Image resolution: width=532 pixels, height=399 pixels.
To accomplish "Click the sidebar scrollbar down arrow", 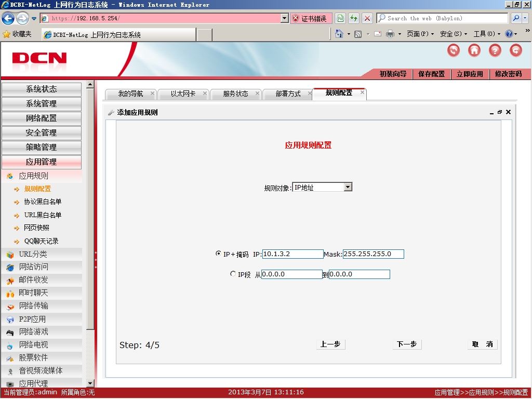I will click(90, 383).
